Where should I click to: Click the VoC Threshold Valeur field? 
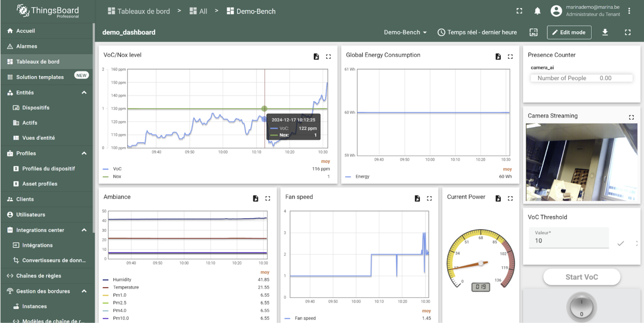[x=569, y=240]
